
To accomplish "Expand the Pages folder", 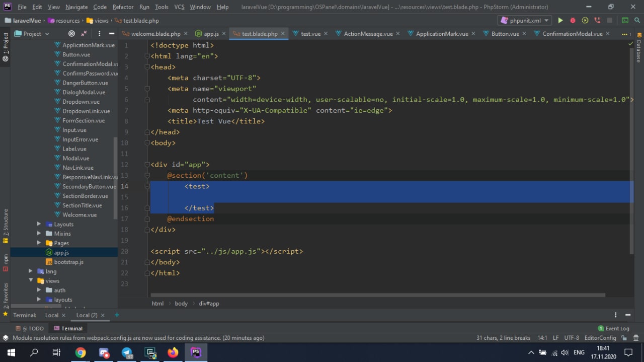I will [39, 243].
